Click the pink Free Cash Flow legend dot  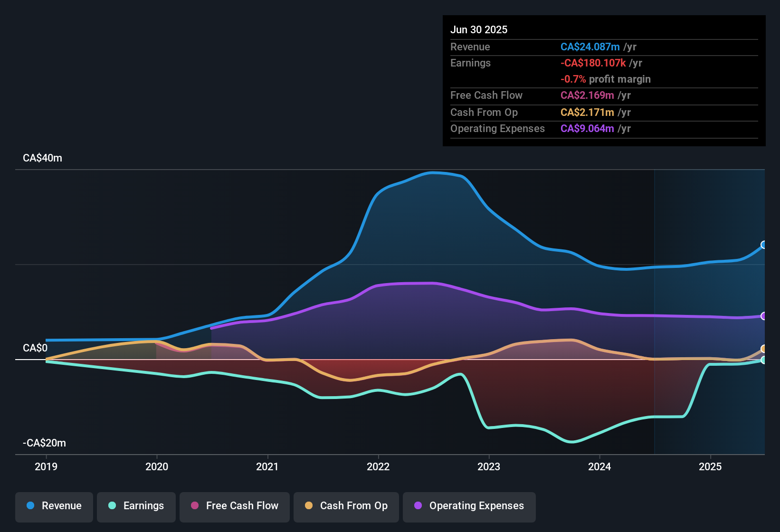(x=194, y=506)
